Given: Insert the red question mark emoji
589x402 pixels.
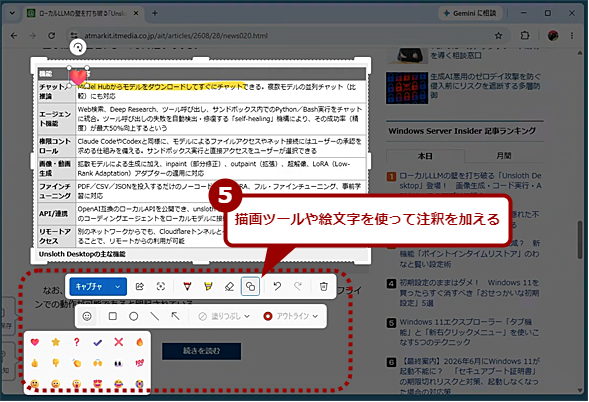Looking at the screenshot, I should click(77, 342).
